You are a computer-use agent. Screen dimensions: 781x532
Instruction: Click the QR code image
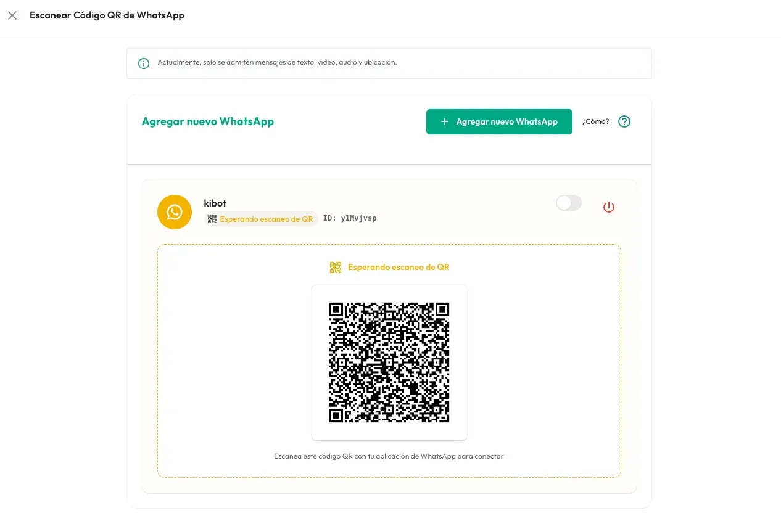[389, 362]
